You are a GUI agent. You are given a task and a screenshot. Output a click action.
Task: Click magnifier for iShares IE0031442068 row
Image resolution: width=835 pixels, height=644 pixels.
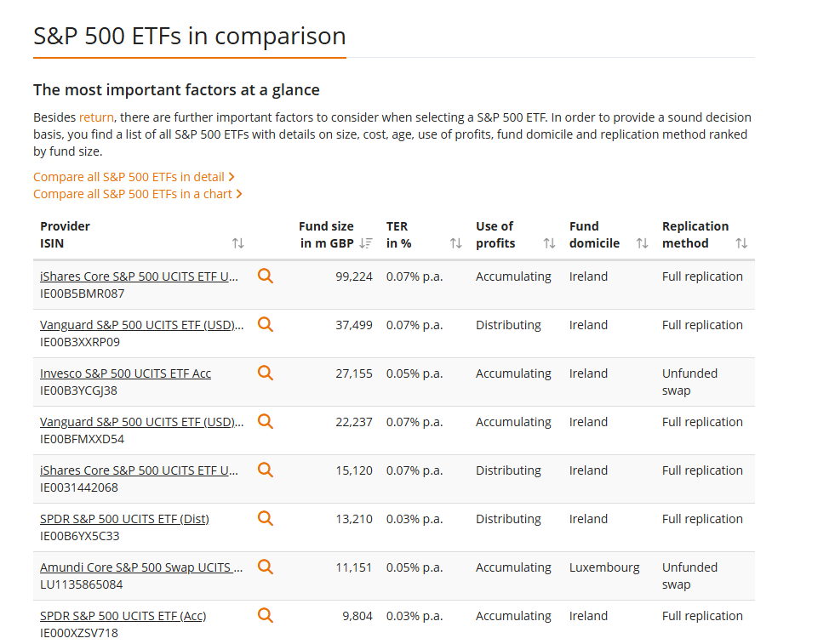pyautogui.click(x=266, y=470)
